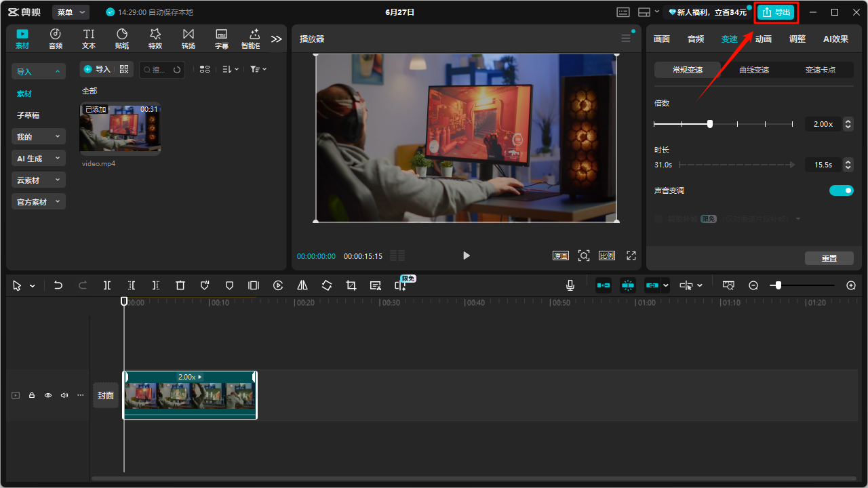
Task: Expand the 官方素材 sidebar section
Action: 39,201
